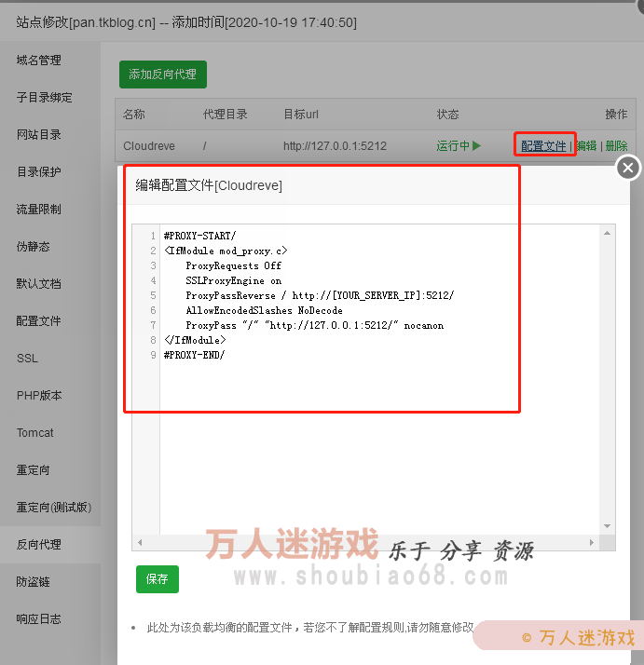Click 删除 link for Cloudreve proxy
Image resolution: width=644 pixels, height=665 pixels.
point(616,146)
